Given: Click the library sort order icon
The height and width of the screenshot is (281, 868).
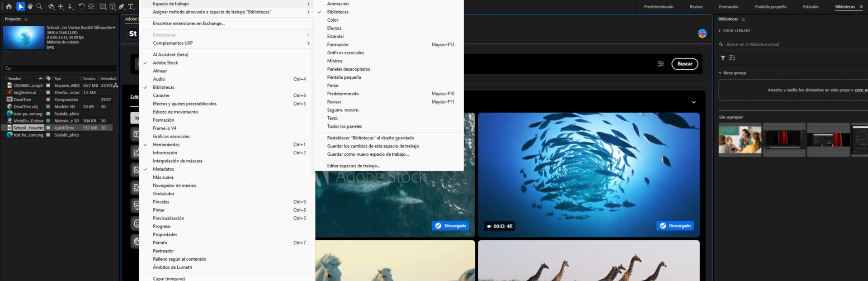Looking at the screenshot, I should coord(732,58).
